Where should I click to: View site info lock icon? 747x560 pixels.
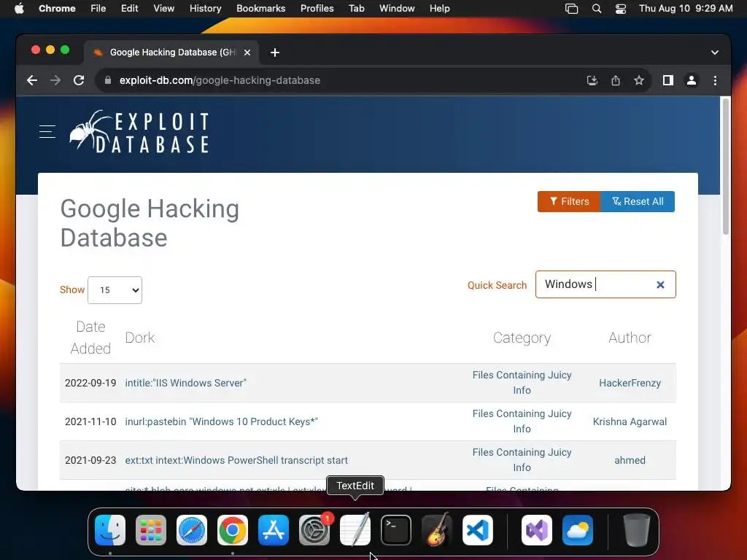(108, 80)
